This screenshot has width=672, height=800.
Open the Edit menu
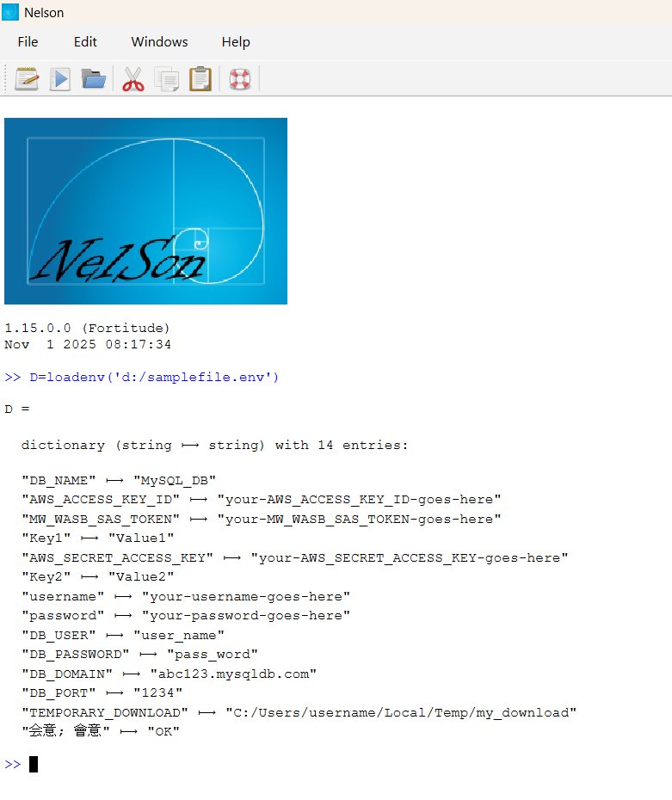[85, 42]
